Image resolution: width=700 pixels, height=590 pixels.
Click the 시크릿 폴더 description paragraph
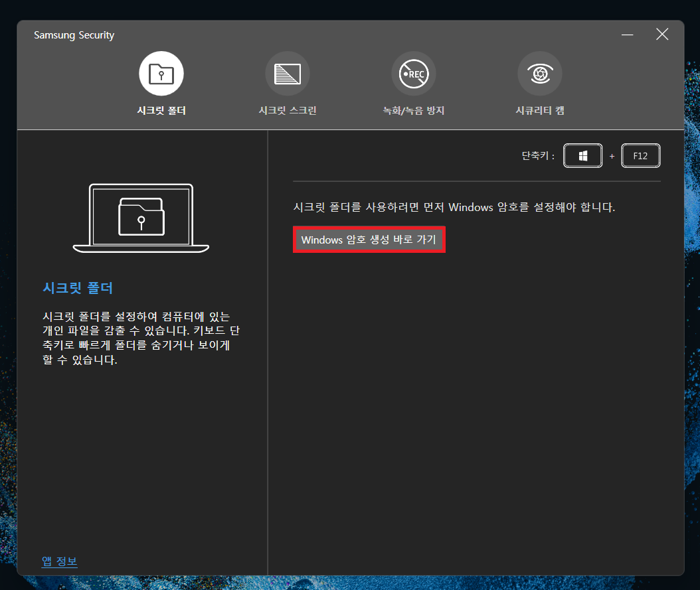tap(141, 338)
